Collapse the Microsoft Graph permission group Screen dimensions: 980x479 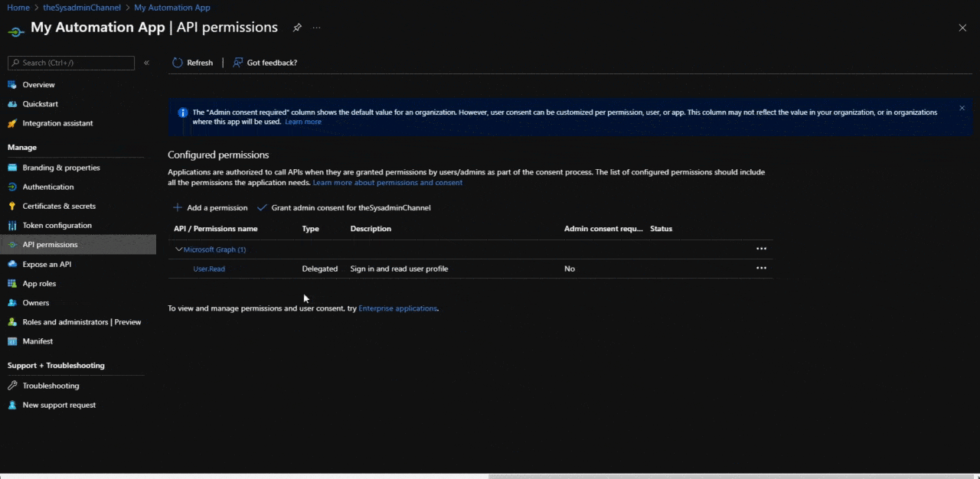coord(178,249)
